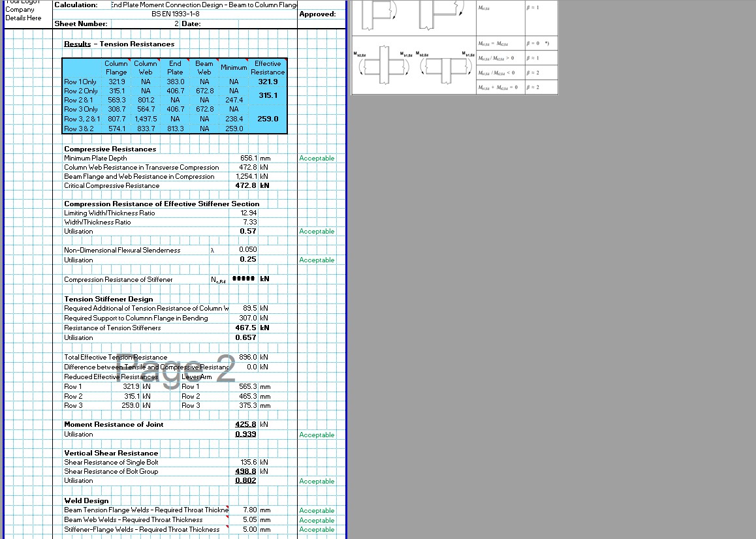Click the 0.25 utilisation value
Screen dimensions: 756x539
[248, 259]
